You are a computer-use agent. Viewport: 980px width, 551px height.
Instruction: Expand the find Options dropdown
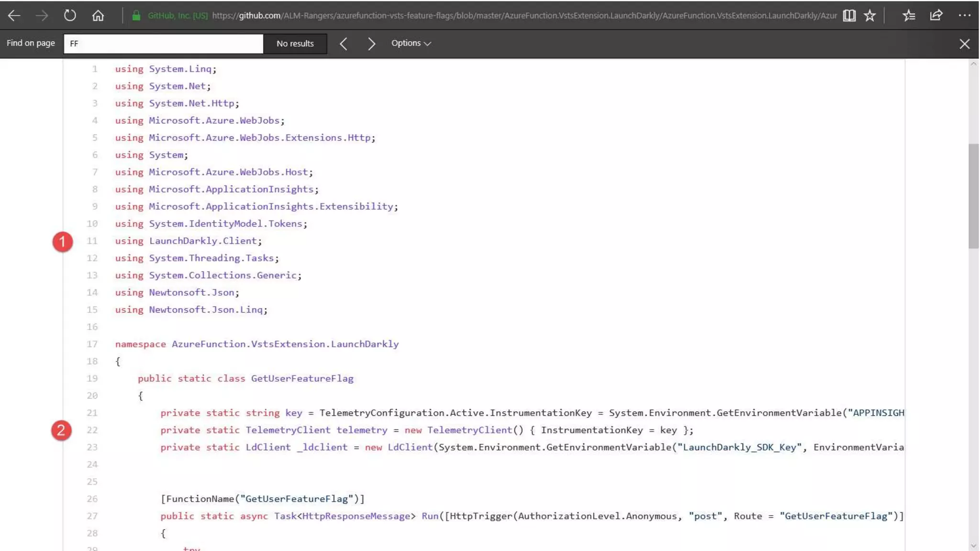click(411, 43)
